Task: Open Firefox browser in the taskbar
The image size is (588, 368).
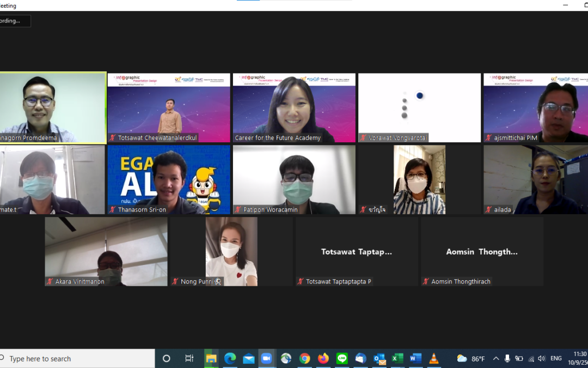Action: pos(323,358)
